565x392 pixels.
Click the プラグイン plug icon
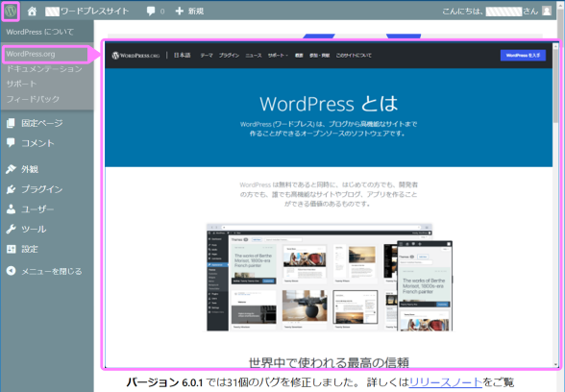click(11, 189)
